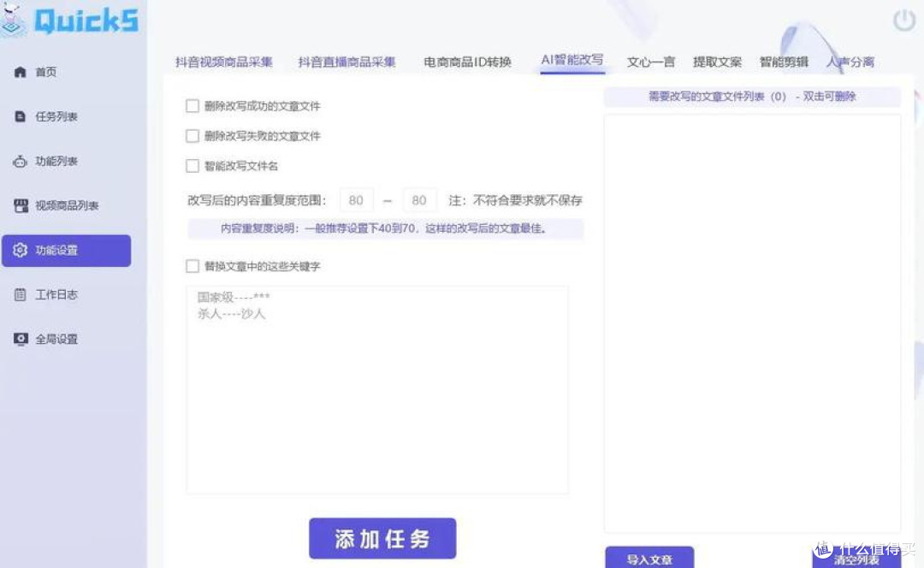Check 删除改写失败的文章文件 checkbox
Screen dimensions: 924x568
(x=192, y=136)
